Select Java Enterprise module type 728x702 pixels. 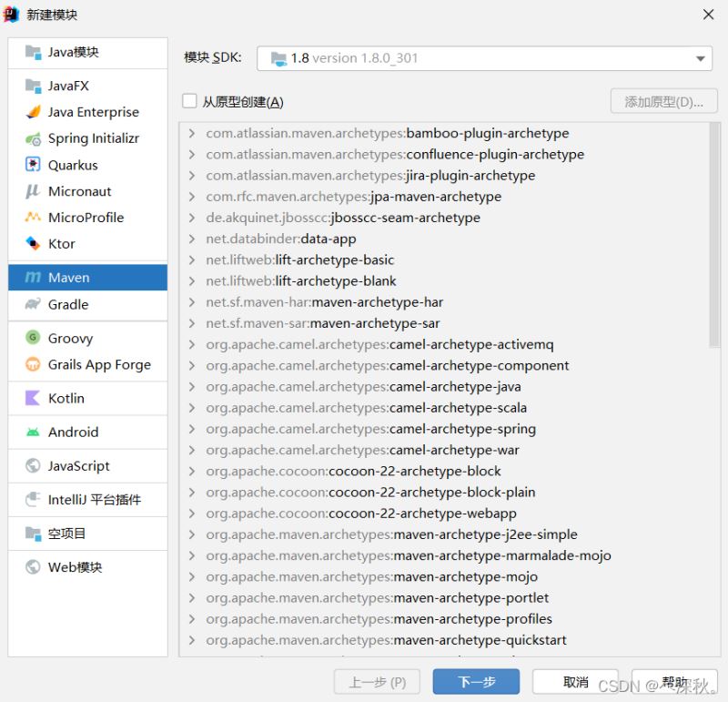pos(93,112)
